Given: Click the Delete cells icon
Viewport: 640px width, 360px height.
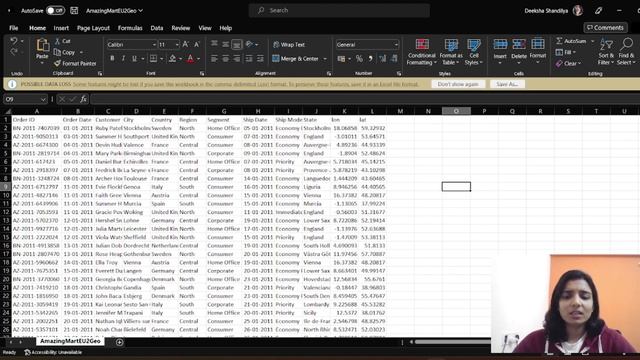Looking at the screenshot, I should tap(519, 44).
